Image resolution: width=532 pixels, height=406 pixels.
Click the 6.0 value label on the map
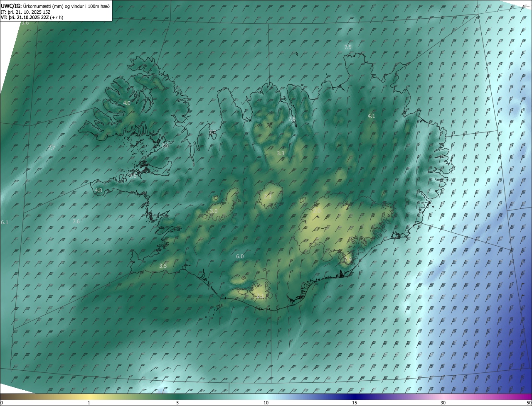pyautogui.click(x=240, y=257)
